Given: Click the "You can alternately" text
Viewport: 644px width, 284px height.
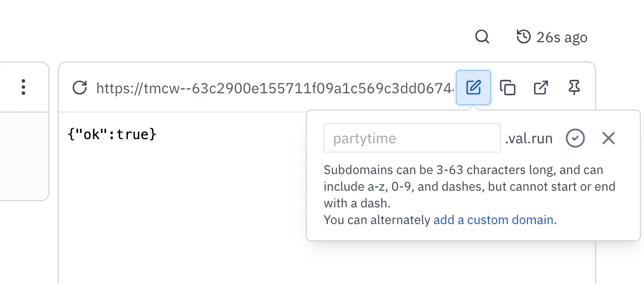Looking at the screenshot, I should pos(377,220).
